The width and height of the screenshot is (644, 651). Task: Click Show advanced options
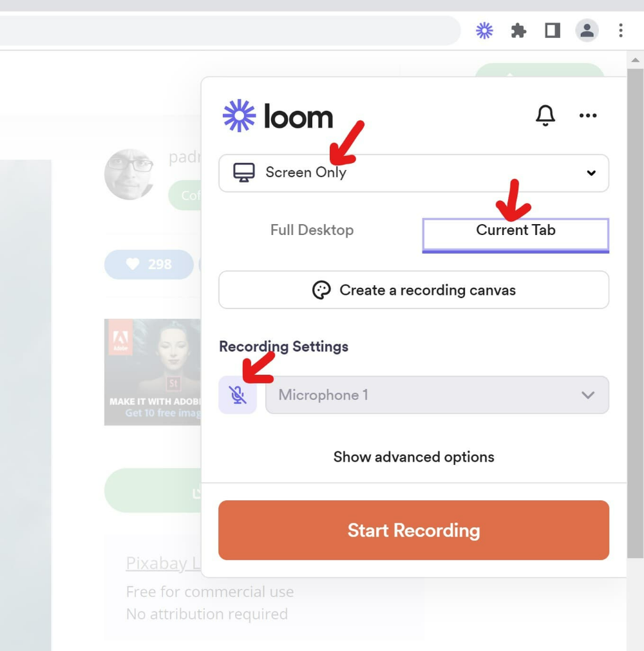413,457
